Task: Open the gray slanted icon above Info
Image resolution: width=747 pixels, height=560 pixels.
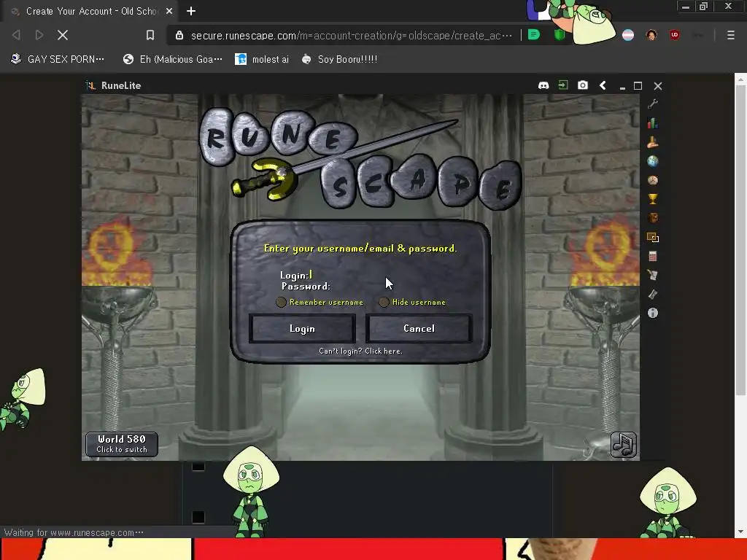Action: pyautogui.click(x=653, y=295)
